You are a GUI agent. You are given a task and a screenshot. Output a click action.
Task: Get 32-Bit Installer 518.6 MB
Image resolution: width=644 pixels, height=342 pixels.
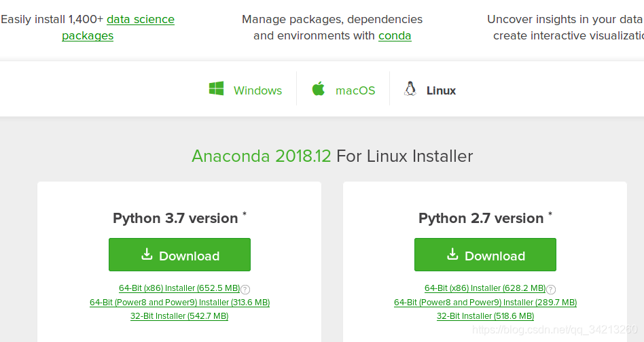click(485, 316)
